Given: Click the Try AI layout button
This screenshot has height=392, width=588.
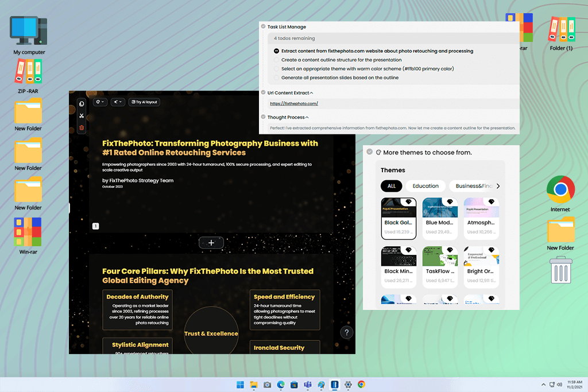Looking at the screenshot, I should click(x=144, y=102).
